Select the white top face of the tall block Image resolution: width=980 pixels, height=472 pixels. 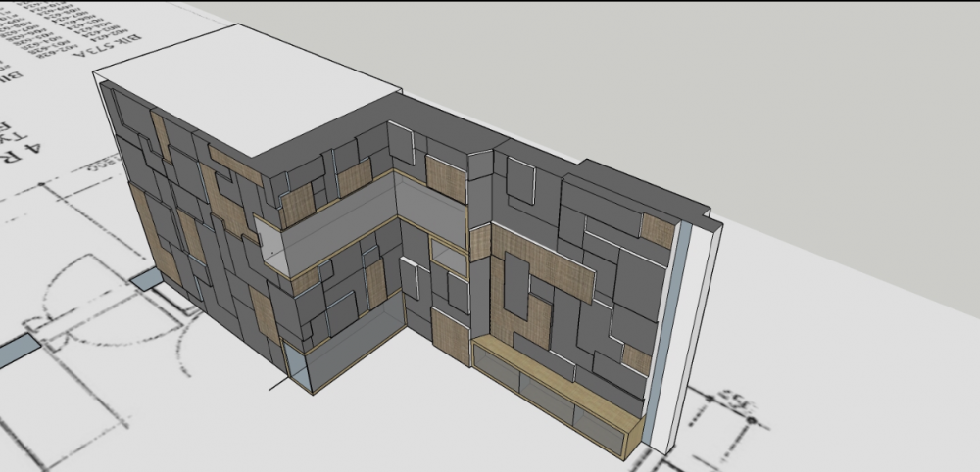[x=245, y=98]
